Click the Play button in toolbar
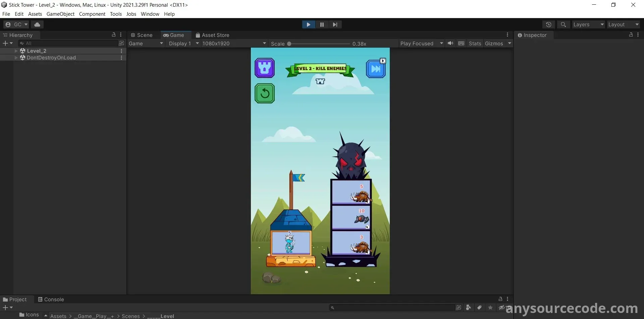The image size is (644, 319). pyautogui.click(x=308, y=24)
